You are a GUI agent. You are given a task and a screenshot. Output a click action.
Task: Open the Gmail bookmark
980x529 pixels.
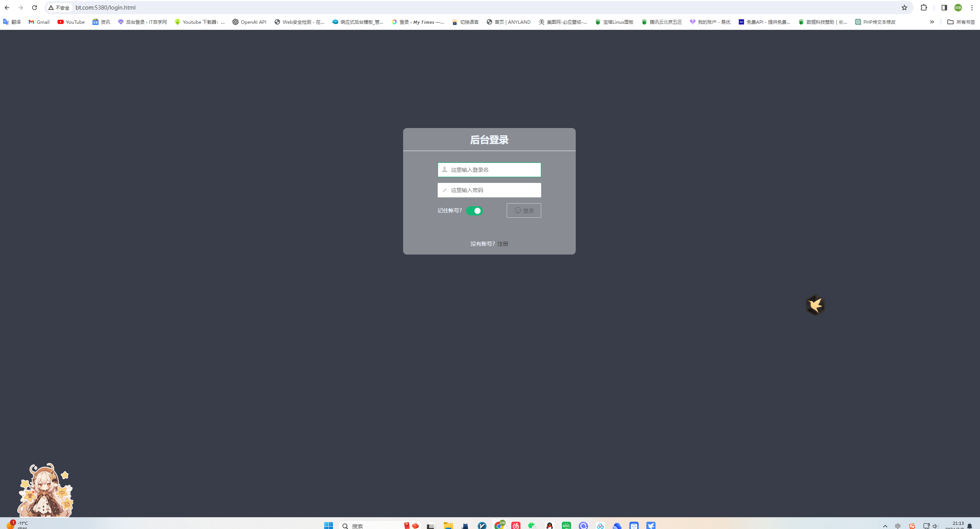39,22
